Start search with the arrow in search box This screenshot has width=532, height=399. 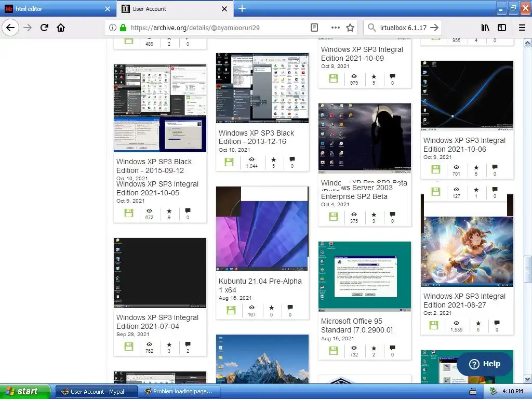click(x=434, y=28)
